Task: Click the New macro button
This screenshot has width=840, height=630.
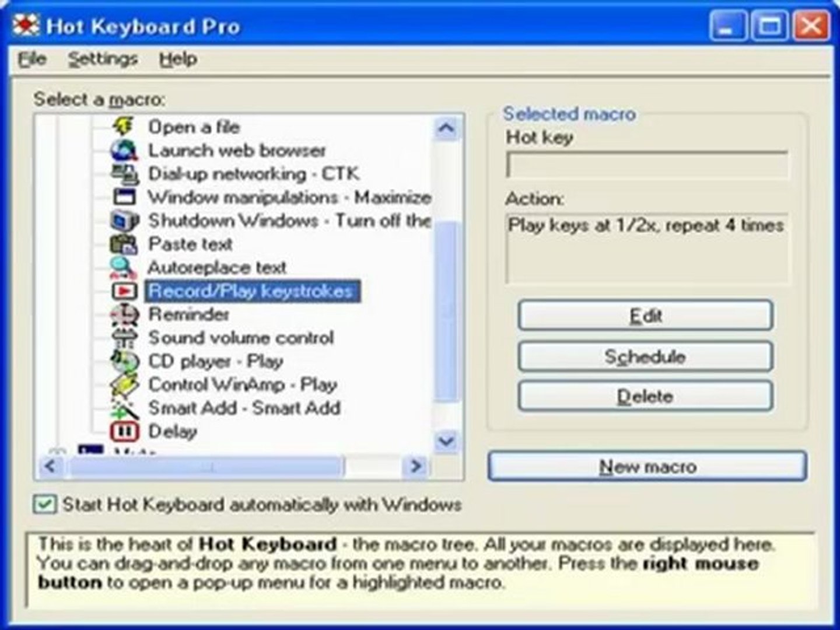Action: click(647, 466)
